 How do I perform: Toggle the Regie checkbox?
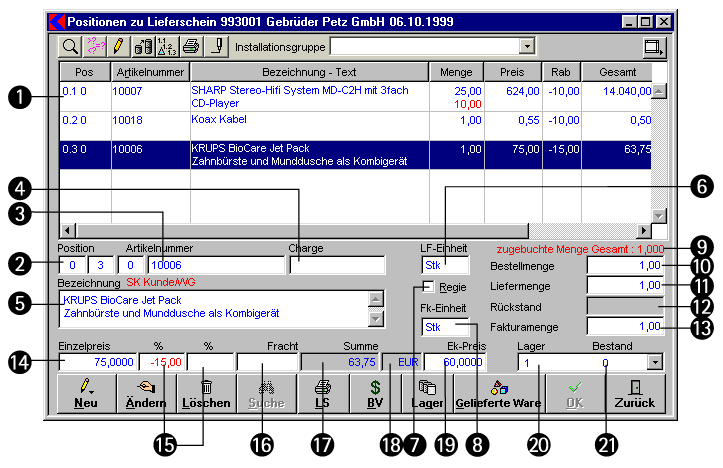[428, 288]
